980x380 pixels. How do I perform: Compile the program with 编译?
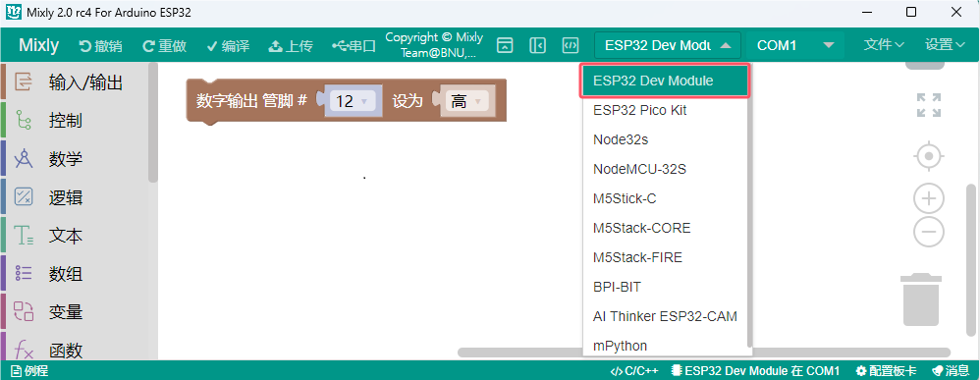pyautogui.click(x=228, y=45)
